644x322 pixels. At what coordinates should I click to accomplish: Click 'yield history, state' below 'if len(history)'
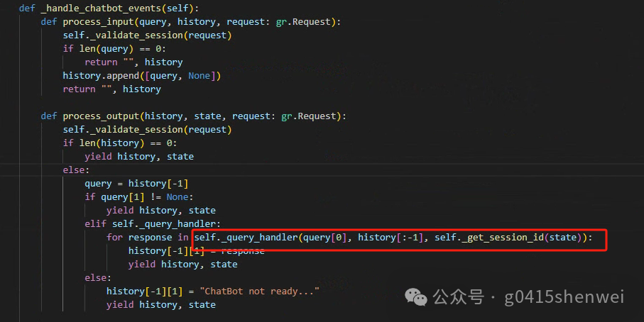point(139,157)
